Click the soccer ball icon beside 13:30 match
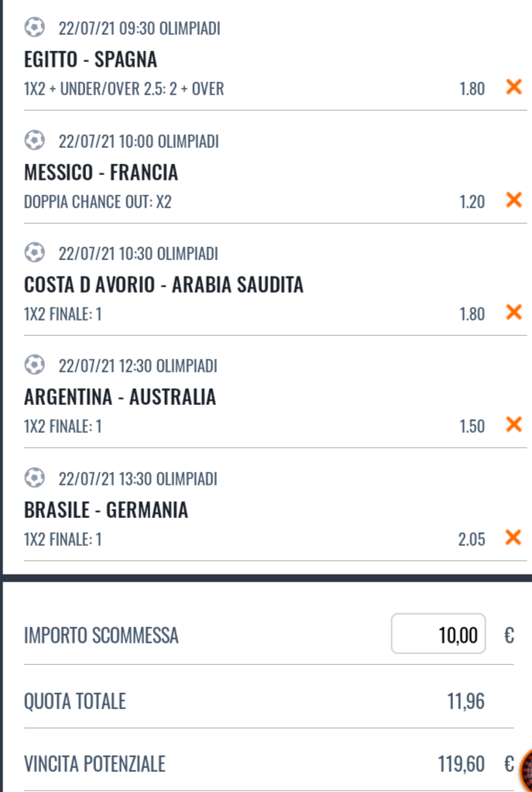The image size is (532, 792). point(35,478)
